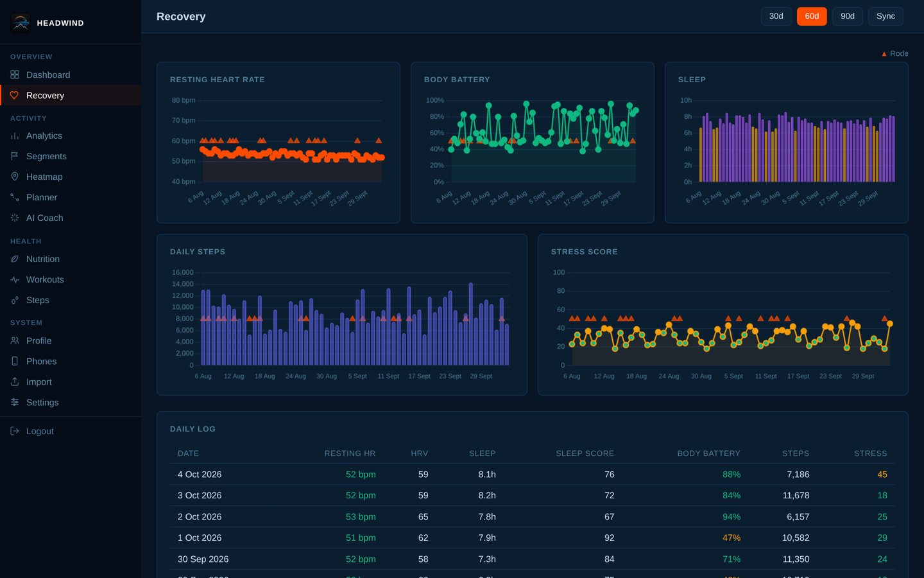Viewport: 924px width, 578px height.
Task: Click the Logout arrow icon
Action: [15, 431]
